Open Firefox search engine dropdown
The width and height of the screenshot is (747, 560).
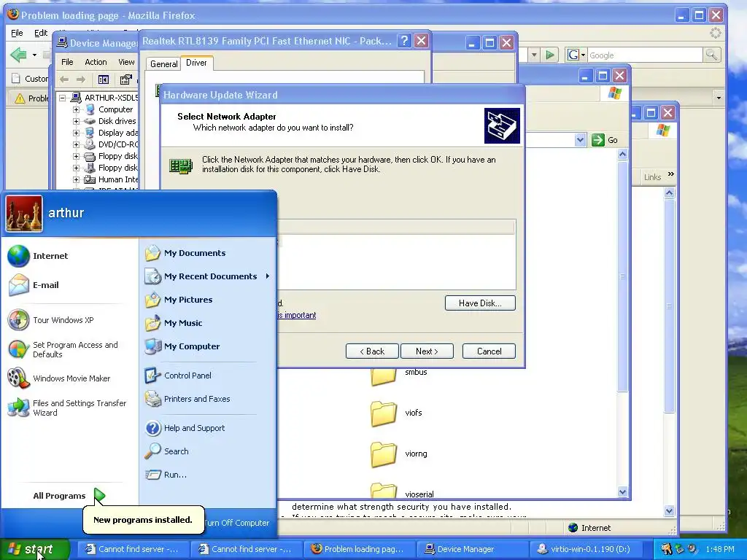point(576,55)
